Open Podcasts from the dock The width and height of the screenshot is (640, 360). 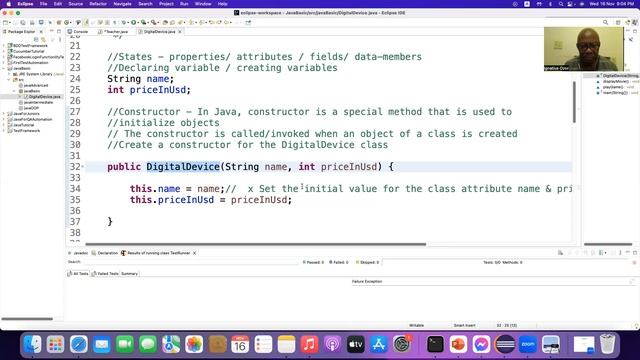333,344
